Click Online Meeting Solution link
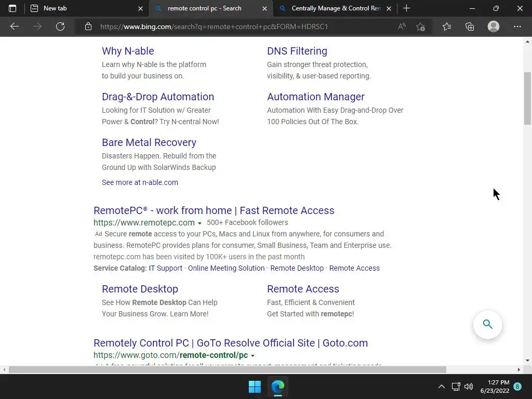 click(227, 268)
